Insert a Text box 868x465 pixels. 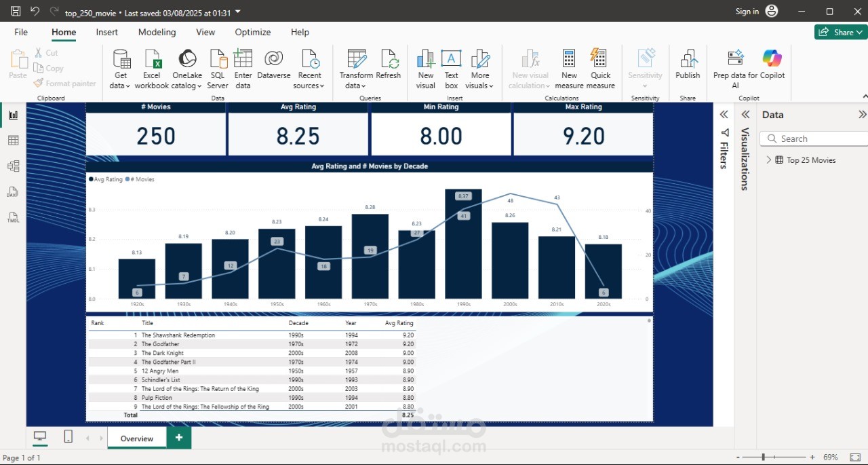pyautogui.click(x=451, y=69)
